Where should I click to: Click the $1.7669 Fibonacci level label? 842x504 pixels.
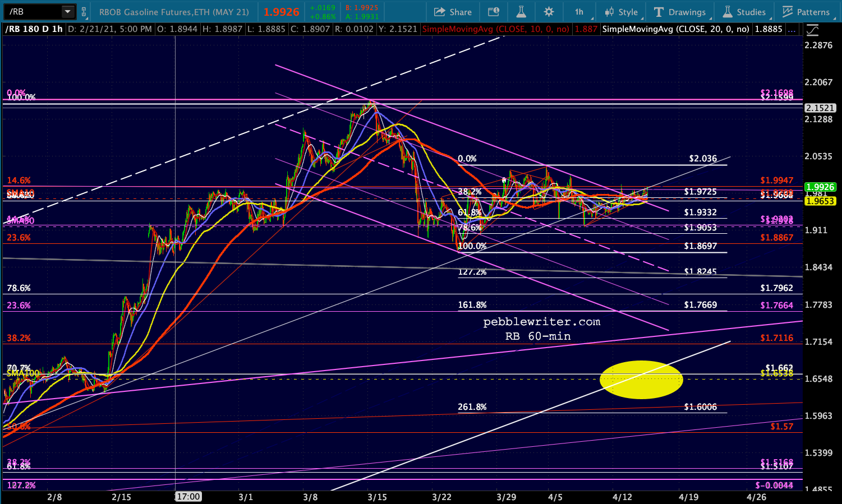[700, 305]
